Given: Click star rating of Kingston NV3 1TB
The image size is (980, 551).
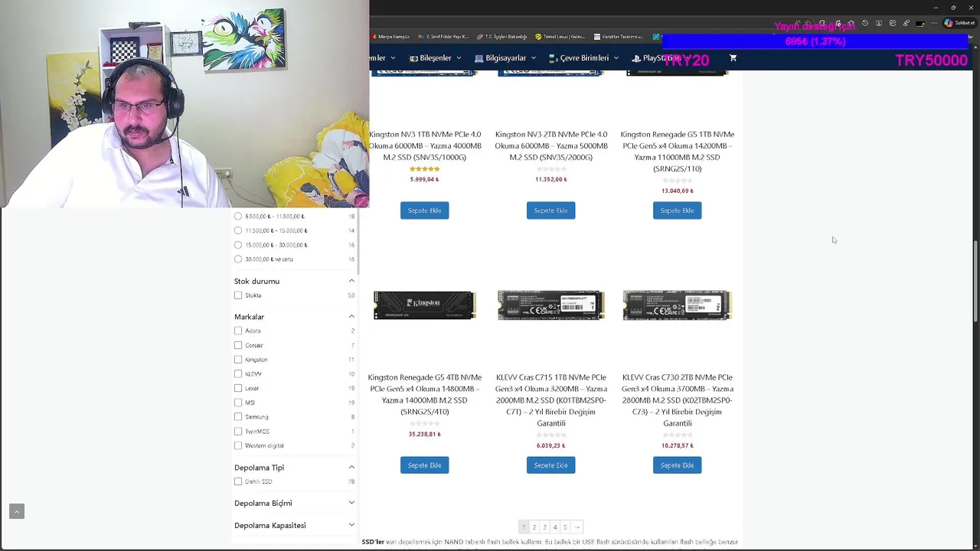Looking at the screenshot, I should click(425, 169).
